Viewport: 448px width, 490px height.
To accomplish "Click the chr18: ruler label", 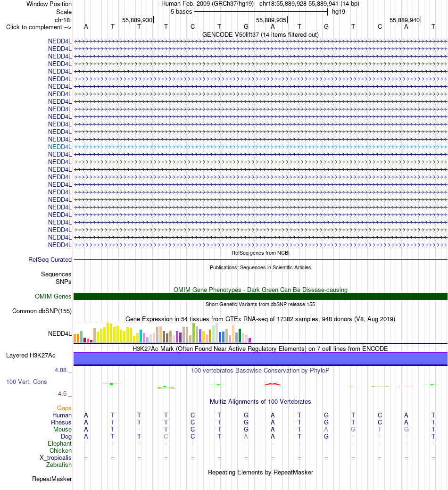I will pyautogui.click(x=63, y=20).
